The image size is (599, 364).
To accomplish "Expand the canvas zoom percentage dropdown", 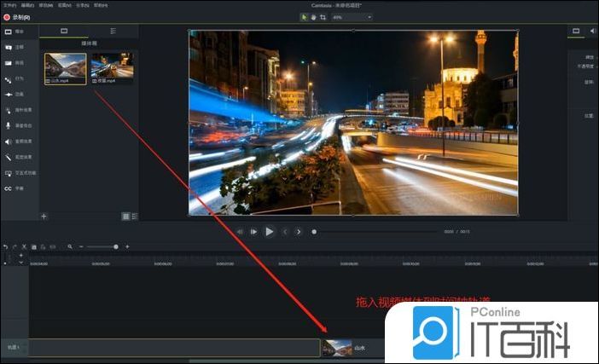I will coord(369,16).
